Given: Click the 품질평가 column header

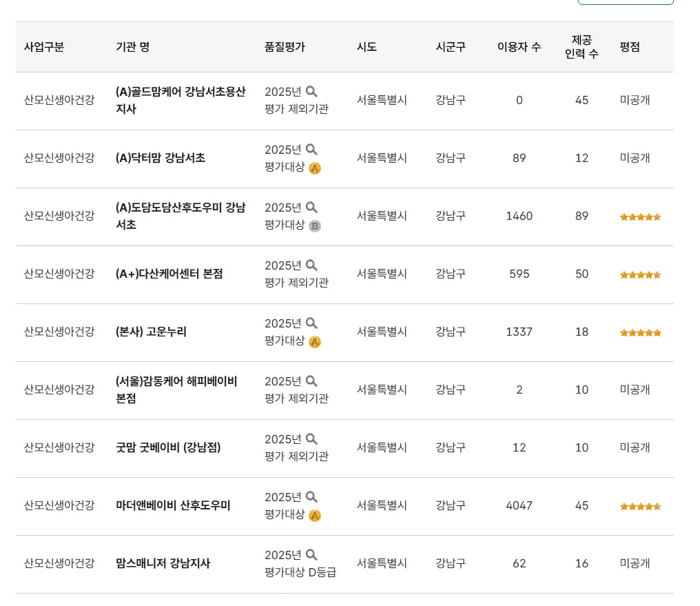Looking at the screenshot, I should 285,47.
